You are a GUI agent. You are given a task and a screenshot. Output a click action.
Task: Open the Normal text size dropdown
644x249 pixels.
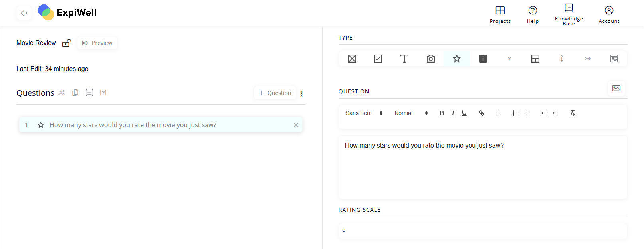(411, 113)
